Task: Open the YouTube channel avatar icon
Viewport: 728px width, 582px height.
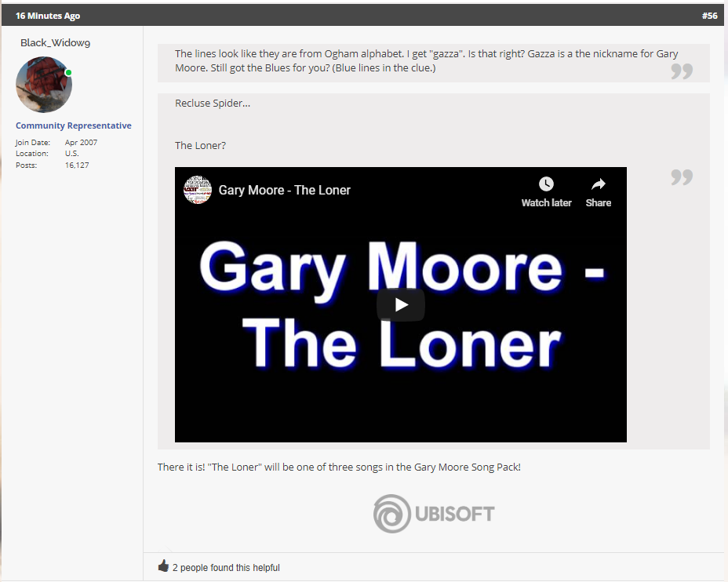Action: point(198,190)
